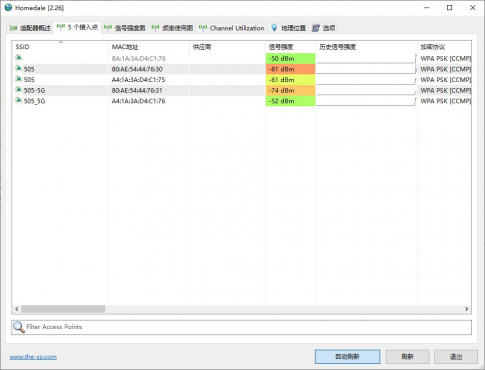Screen dimensions: 485x370
Task: Click the green -52 dBm signal cell
Action: coord(291,101)
